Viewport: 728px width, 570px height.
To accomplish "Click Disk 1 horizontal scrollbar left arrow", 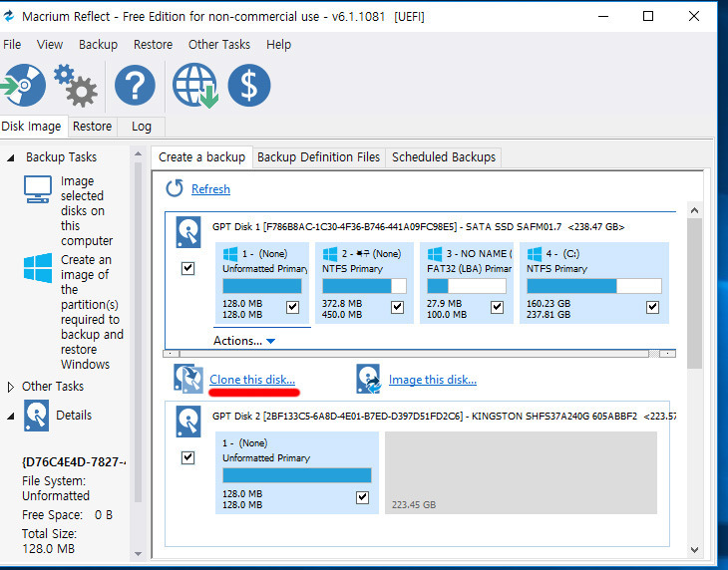I will (171, 354).
